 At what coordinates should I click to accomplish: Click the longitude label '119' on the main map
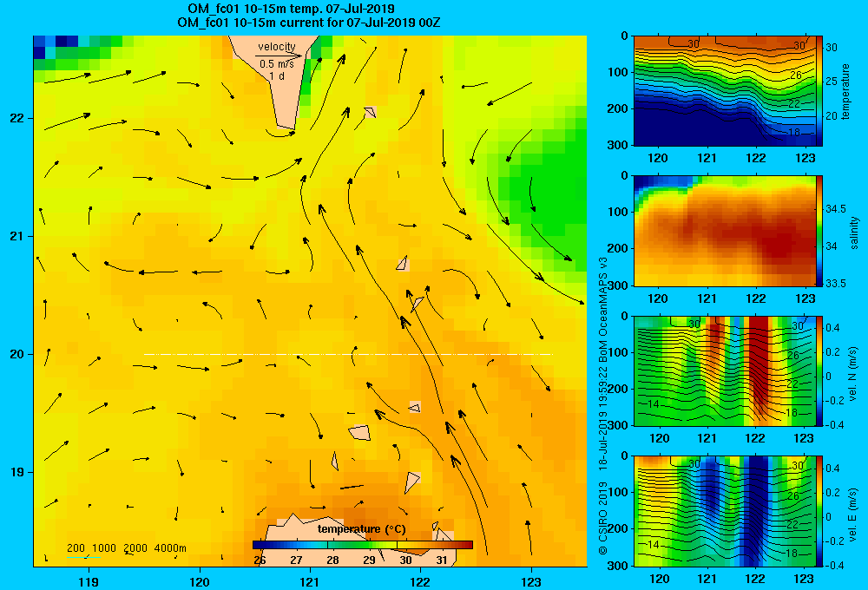[x=89, y=581]
